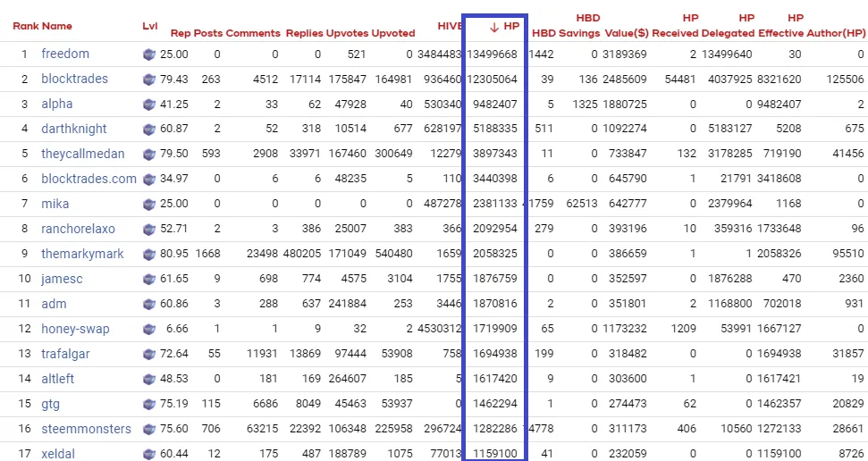Sort table by HIVE column header
Viewport: 868px width, 461px height.
click(x=450, y=26)
